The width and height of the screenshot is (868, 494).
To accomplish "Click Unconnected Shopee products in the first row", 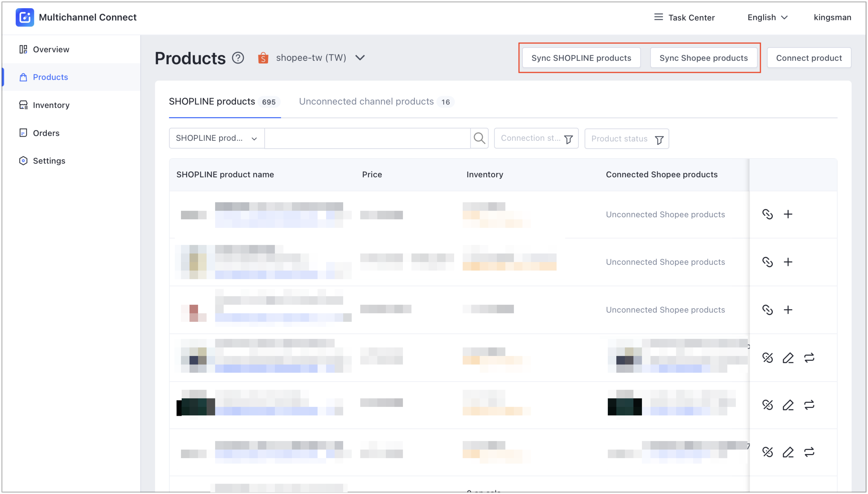I will click(x=665, y=214).
